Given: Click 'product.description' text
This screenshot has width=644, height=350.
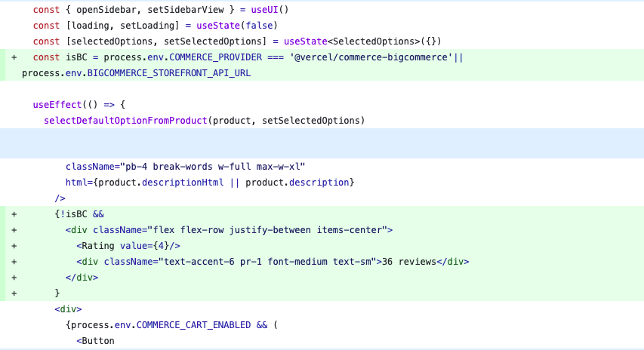Looking at the screenshot, I should [x=297, y=183].
